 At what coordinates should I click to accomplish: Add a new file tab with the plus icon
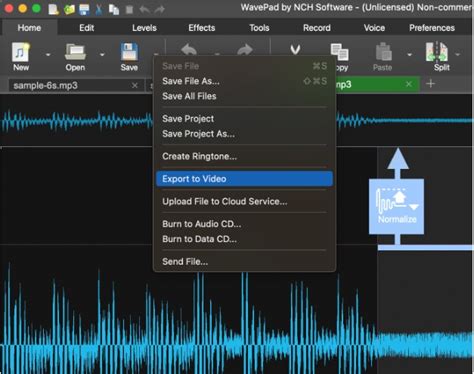click(x=430, y=84)
